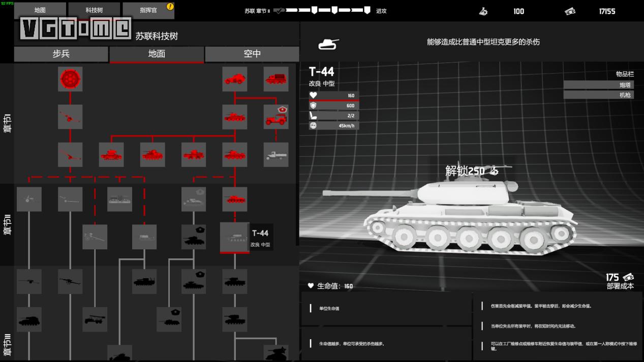Click the "600" armor value
This screenshot has width=644, height=362.
click(351, 106)
